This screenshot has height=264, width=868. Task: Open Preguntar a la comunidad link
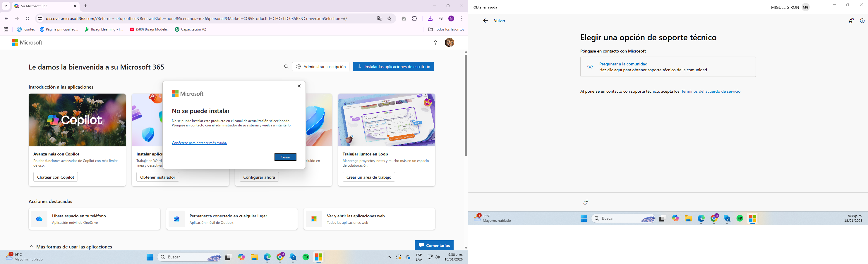tap(623, 64)
